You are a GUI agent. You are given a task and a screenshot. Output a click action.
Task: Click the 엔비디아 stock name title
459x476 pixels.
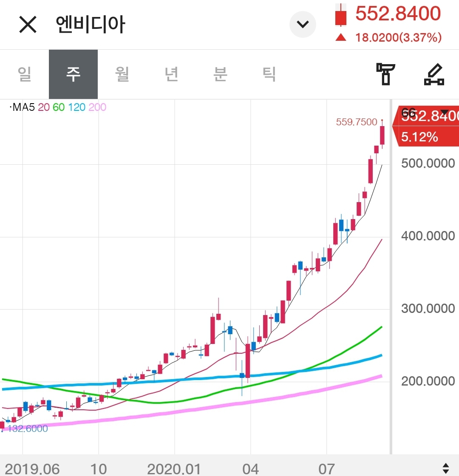click(x=90, y=24)
